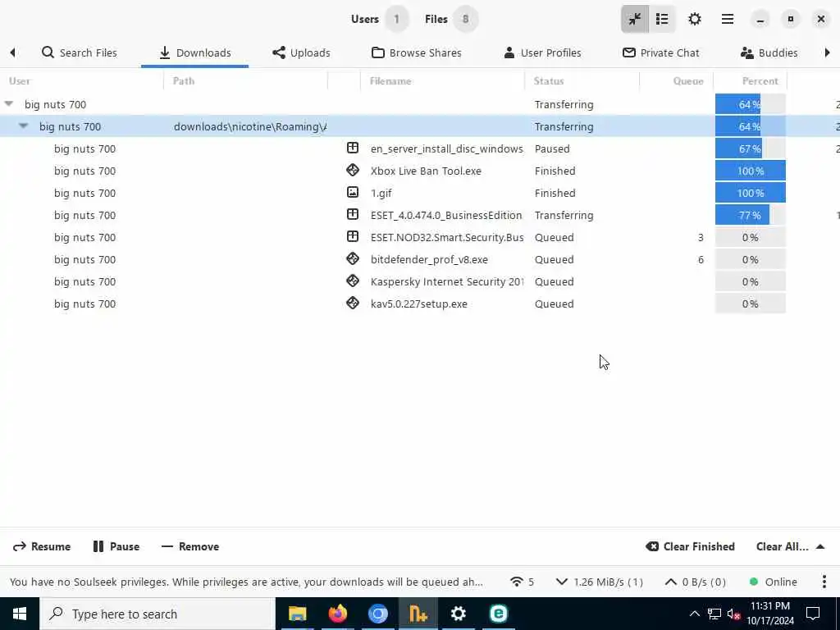
Task: Open the Browse Shares tab
Action: [x=416, y=52]
